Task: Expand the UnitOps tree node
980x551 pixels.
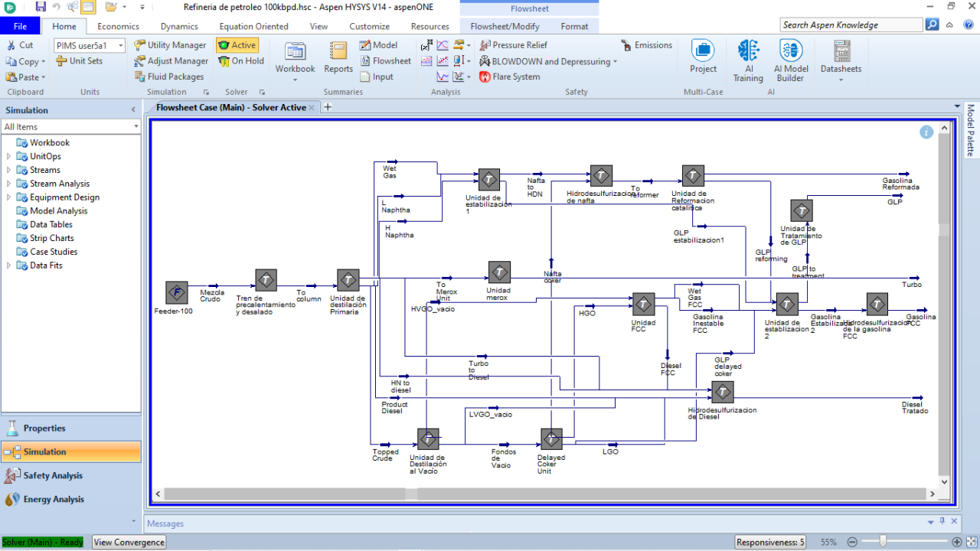Action: [x=9, y=156]
